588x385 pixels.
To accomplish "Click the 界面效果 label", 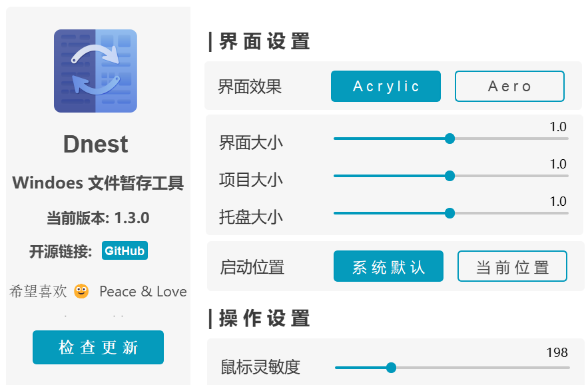I will [250, 87].
